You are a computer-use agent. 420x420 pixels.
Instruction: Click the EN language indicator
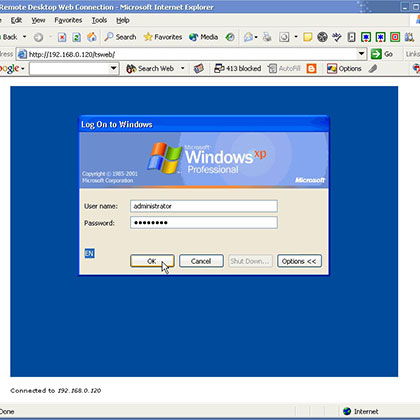tap(89, 253)
